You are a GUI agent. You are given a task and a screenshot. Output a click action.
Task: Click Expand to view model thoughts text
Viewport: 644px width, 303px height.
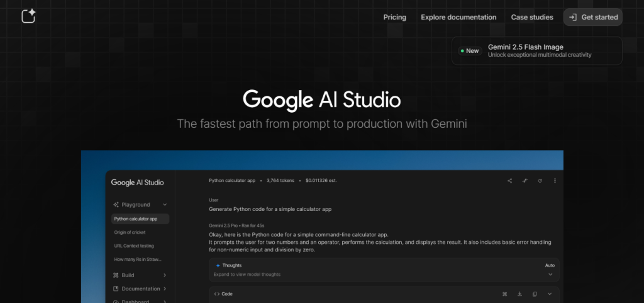click(x=247, y=274)
